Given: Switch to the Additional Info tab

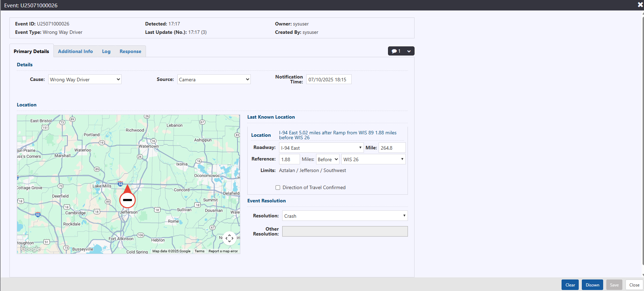Looking at the screenshot, I should coord(75,51).
